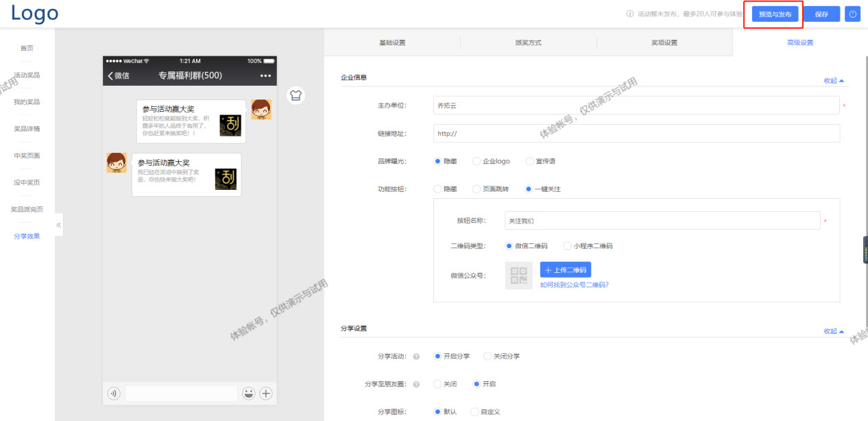This screenshot has width=868, height=421.
Task: Click the Logo at the top left
Action: (34, 13)
